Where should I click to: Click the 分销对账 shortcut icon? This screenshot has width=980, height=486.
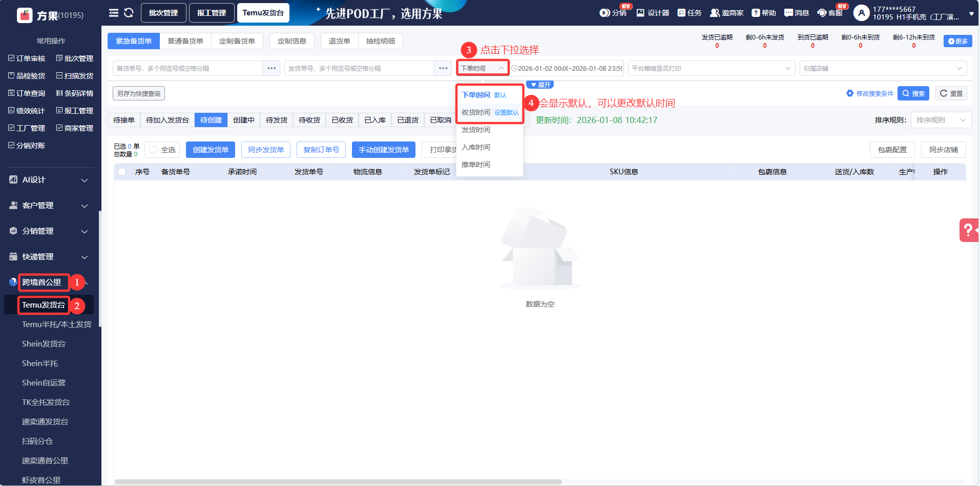point(11,146)
